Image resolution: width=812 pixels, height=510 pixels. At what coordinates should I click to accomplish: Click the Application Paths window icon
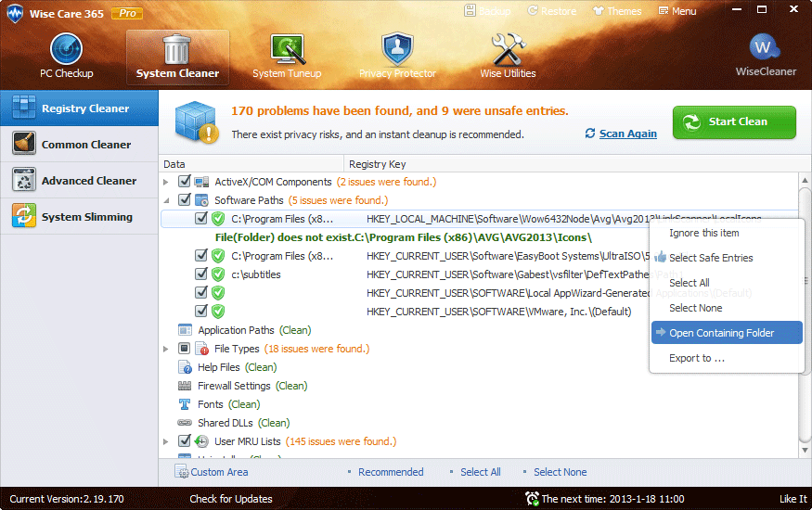(185, 330)
